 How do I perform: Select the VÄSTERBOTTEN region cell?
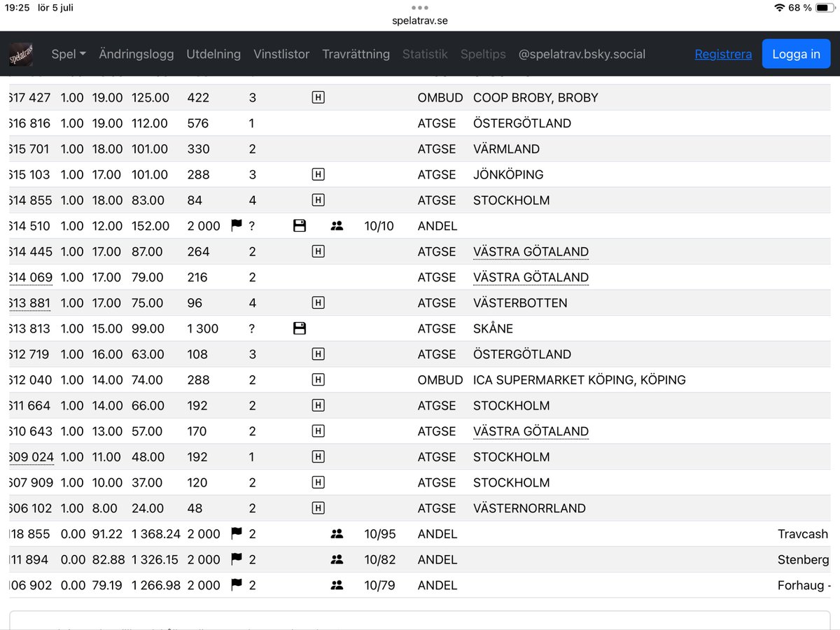[520, 303]
